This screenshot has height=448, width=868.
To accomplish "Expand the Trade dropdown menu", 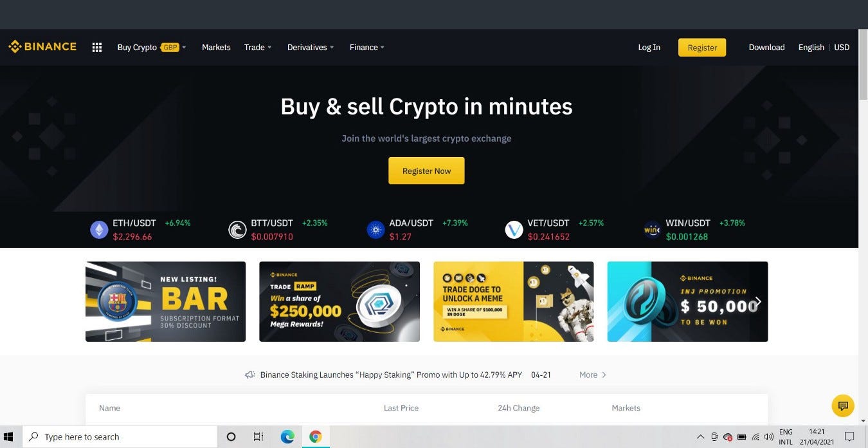I will tap(258, 47).
